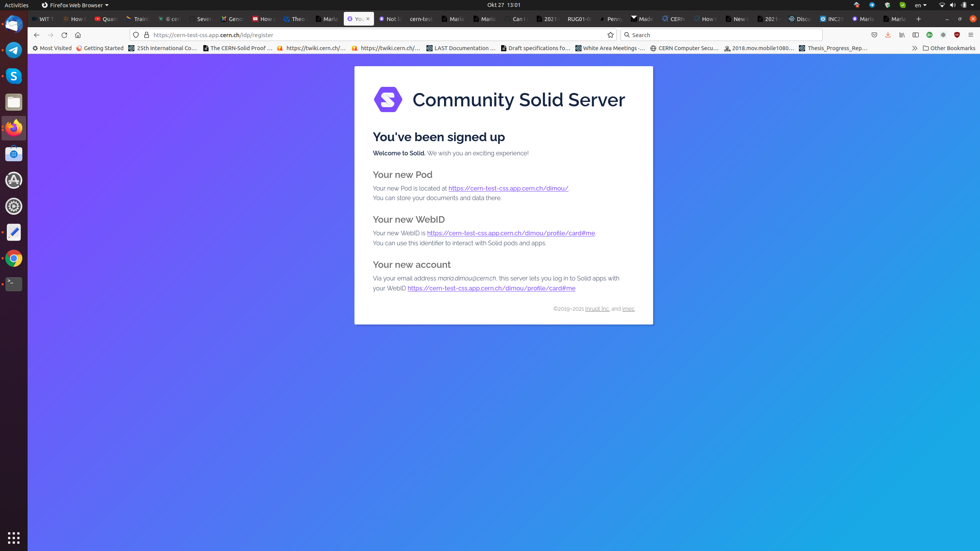This screenshot has height=551, width=980.
Task: Launch Google Chrome from the dock
Action: coord(14,258)
